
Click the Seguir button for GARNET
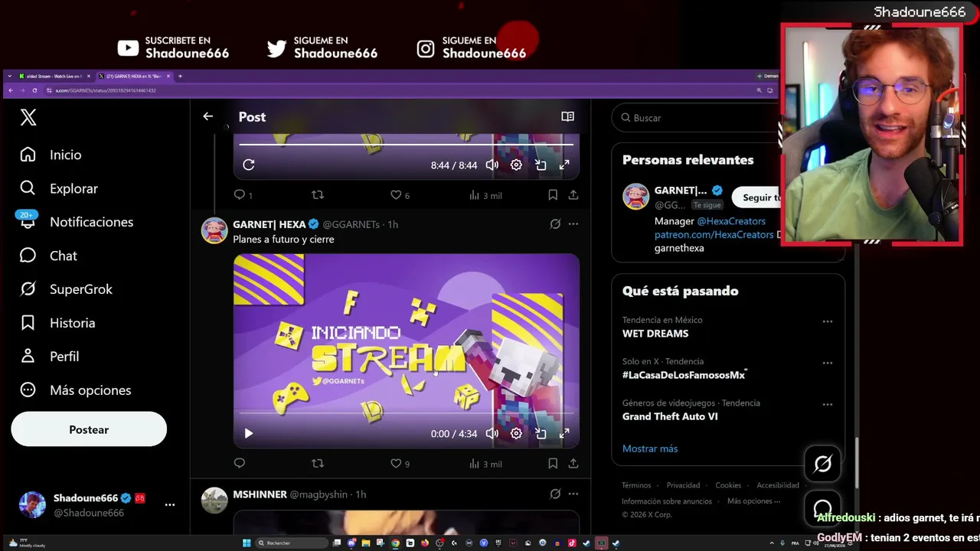click(x=756, y=197)
